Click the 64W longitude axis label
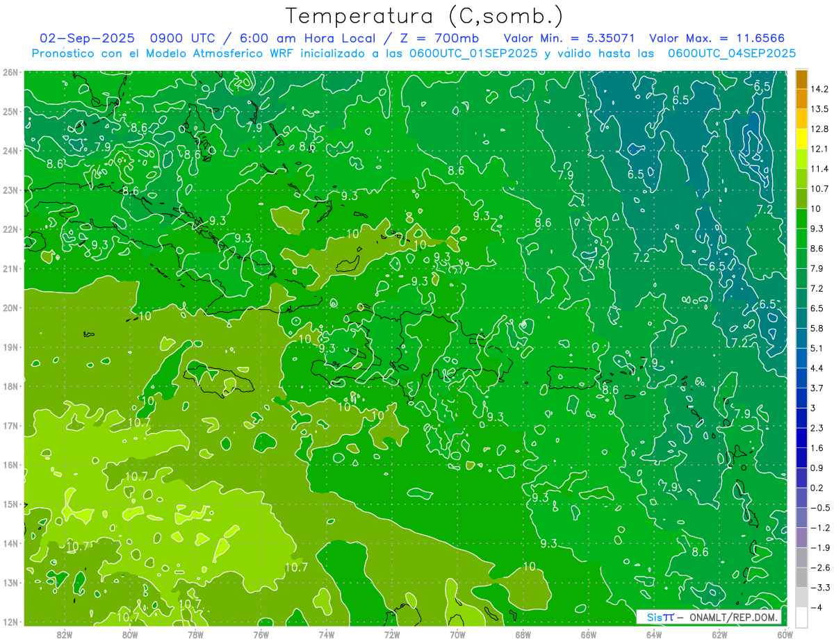Screen dimensions: 834x644 pos(654,634)
